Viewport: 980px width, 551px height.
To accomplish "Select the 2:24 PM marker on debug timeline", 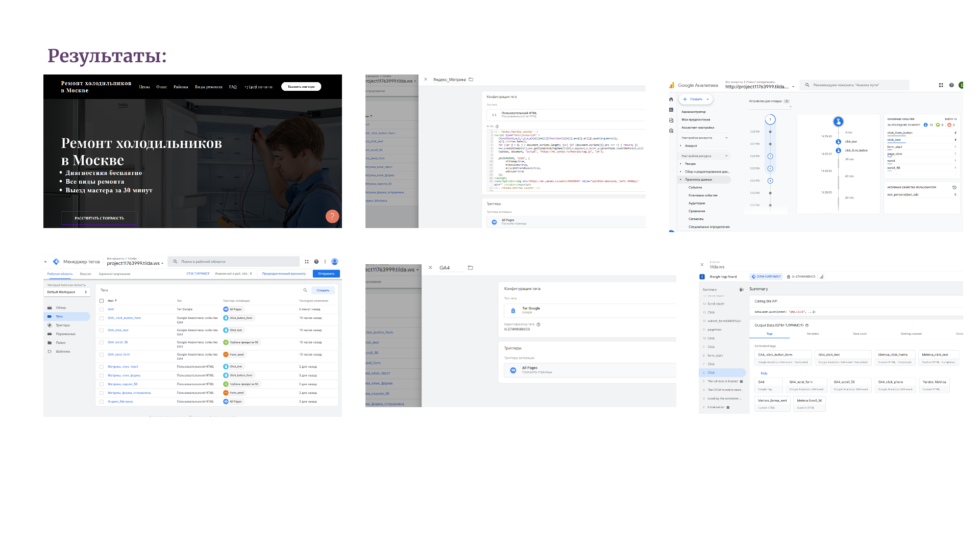I will click(x=770, y=181).
